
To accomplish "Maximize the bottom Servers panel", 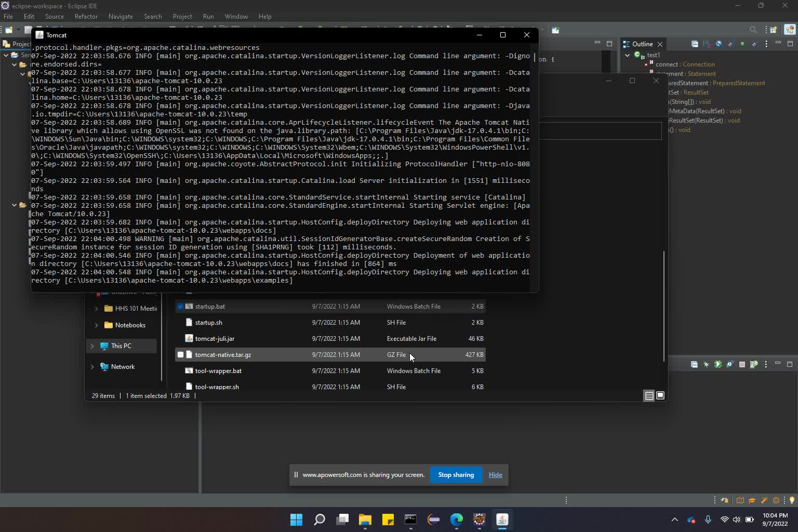I will pos(790,364).
